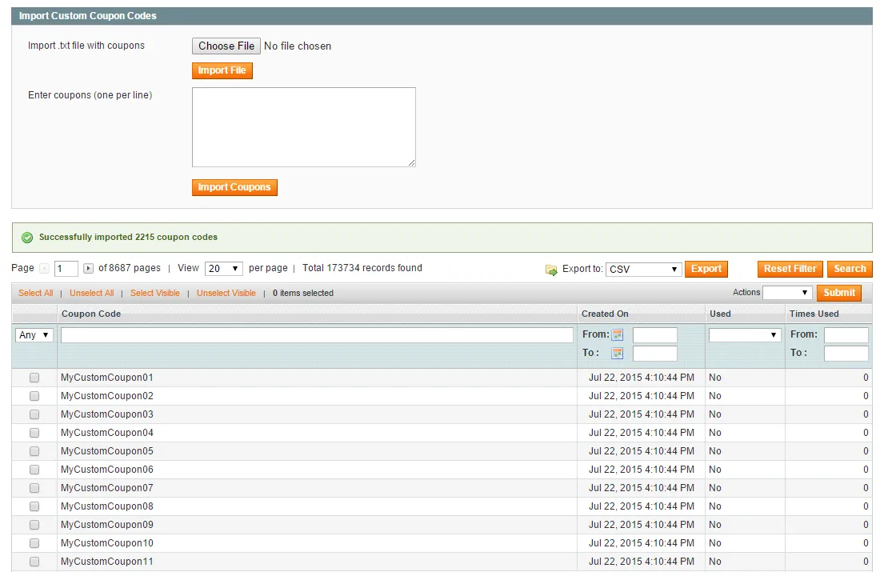Click the Export button
This screenshot has height=588, width=880.
(706, 270)
